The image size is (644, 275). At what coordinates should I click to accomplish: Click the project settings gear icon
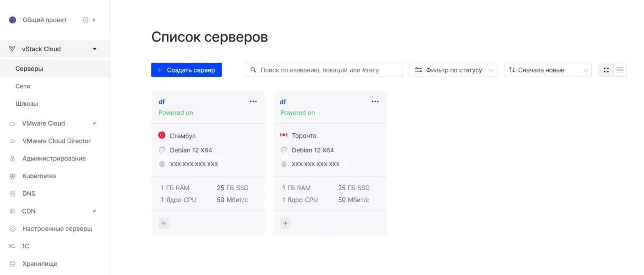[x=86, y=20]
